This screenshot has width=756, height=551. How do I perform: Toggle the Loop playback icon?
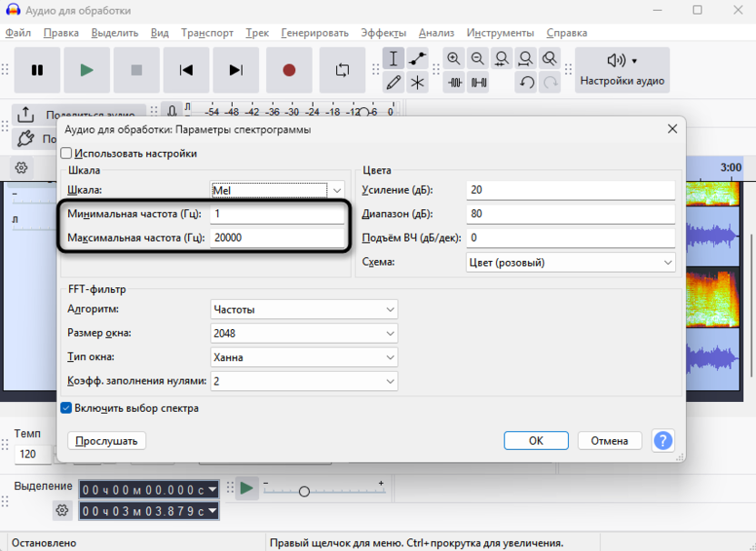(x=343, y=70)
